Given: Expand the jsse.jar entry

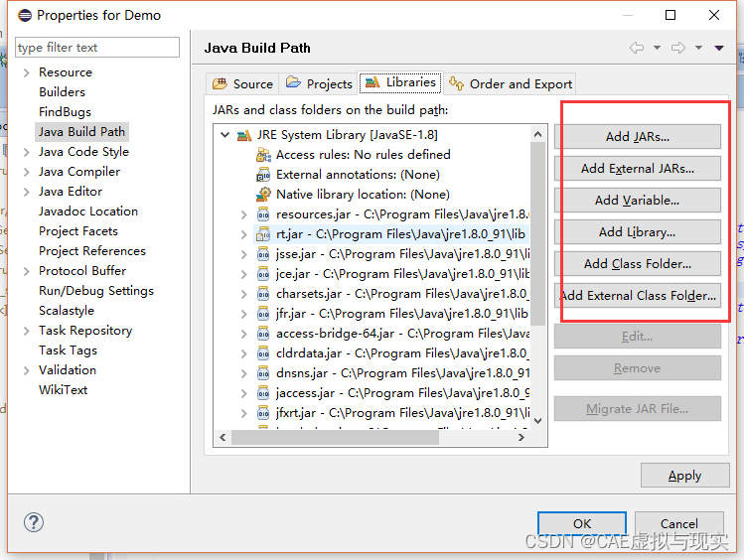Looking at the screenshot, I should coord(244,254).
